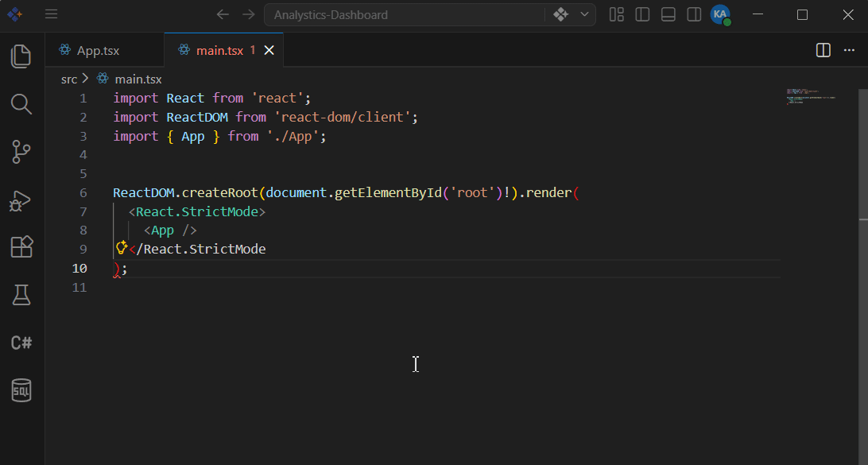This screenshot has width=868, height=465.
Task: Click the opening <React.StrictMode> tag on line 7
Action: click(197, 211)
